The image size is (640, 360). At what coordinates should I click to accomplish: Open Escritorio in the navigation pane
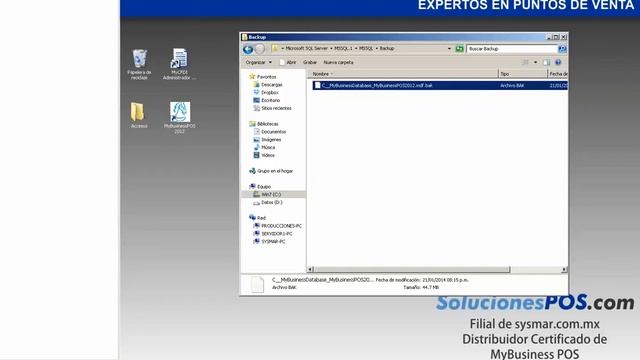point(270,100)
